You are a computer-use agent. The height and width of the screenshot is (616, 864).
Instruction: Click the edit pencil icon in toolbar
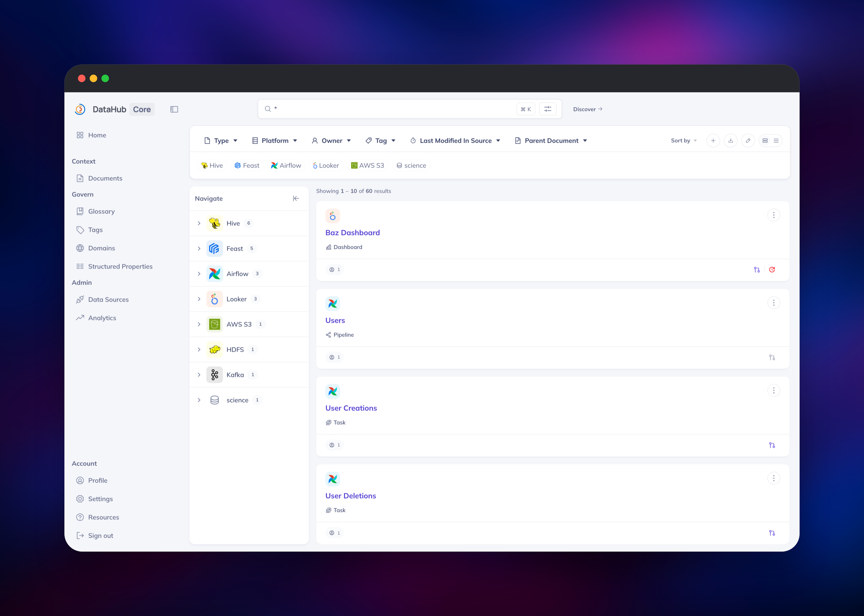[748, 141]
